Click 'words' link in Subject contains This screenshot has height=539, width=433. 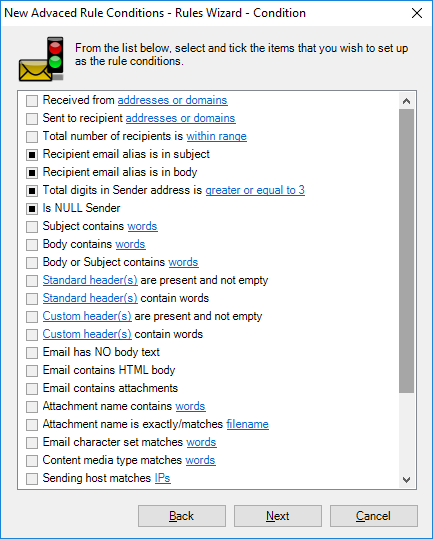pos(142,226)
